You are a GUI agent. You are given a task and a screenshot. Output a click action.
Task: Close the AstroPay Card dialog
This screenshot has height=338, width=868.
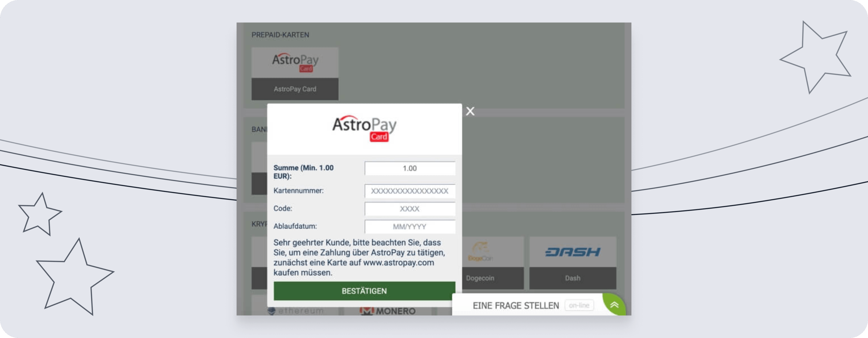point(470,111)
